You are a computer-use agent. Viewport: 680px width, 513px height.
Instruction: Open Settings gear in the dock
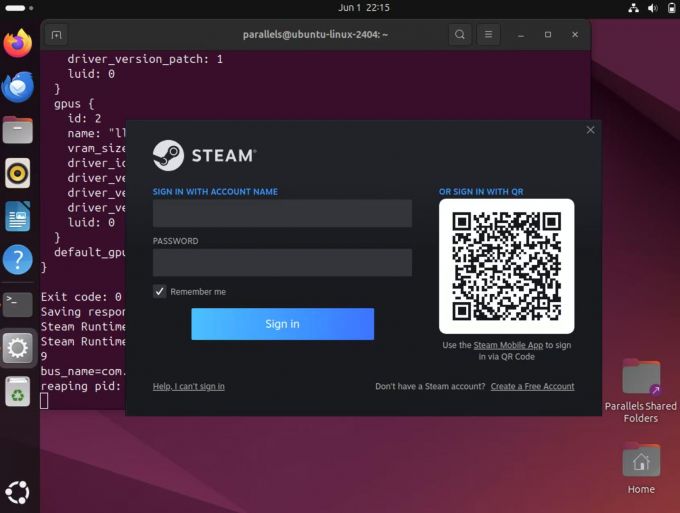pyautogui.click(x=18, y=348)
